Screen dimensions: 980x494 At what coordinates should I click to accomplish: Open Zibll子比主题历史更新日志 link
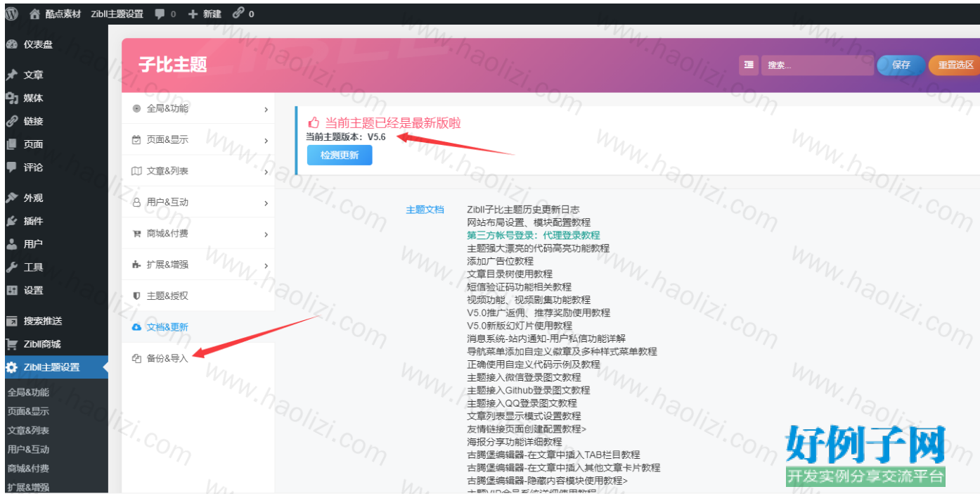coord(523,210)
